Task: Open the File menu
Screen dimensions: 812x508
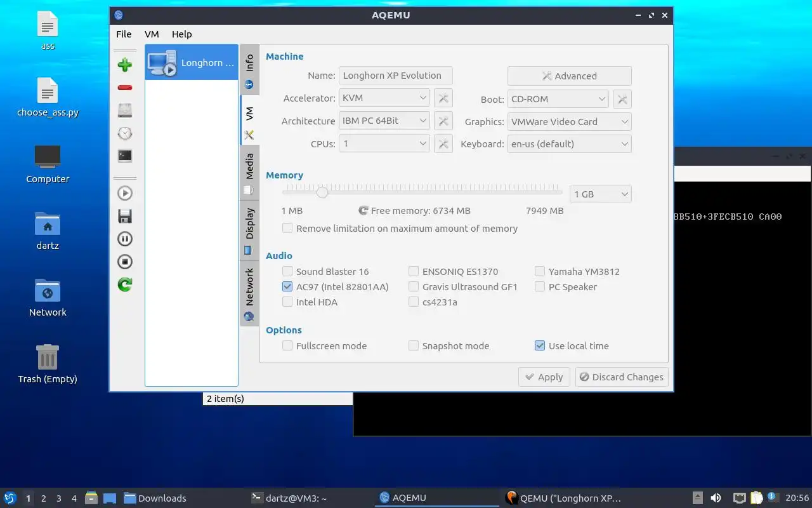Action: 124,34
